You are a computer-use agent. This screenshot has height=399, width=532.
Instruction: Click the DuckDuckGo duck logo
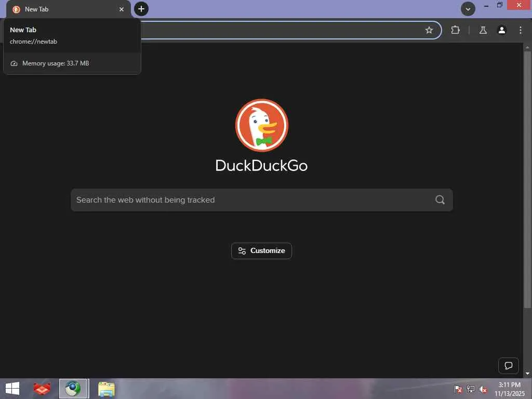262,125
